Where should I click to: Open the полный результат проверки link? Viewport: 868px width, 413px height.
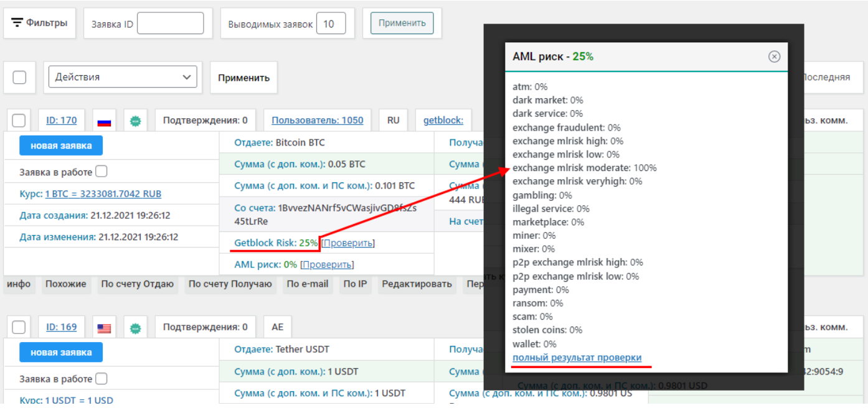[x=577, y=358]
